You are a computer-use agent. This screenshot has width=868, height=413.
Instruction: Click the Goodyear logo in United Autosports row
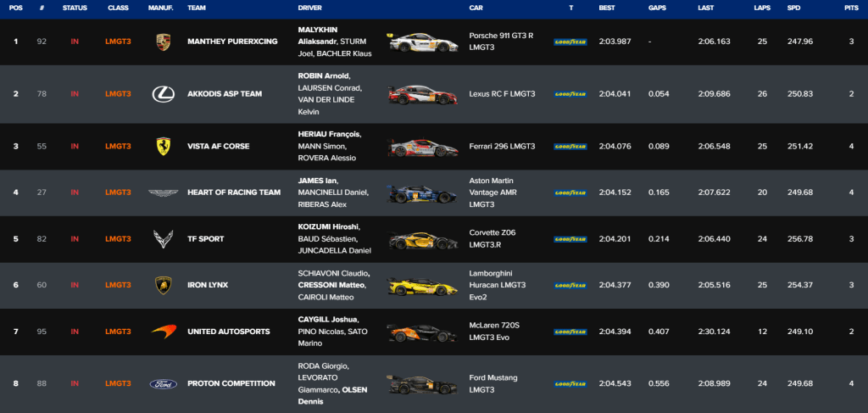pyautogui.click(x=570, y=332)
